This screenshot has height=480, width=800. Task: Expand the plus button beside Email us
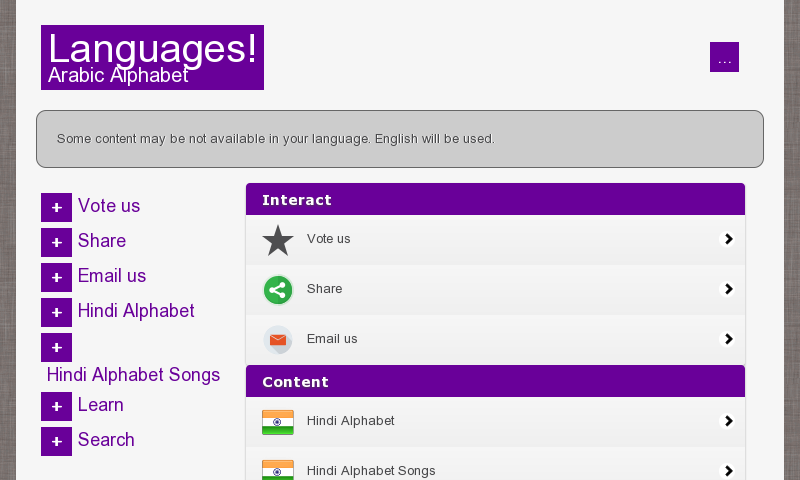56,277
